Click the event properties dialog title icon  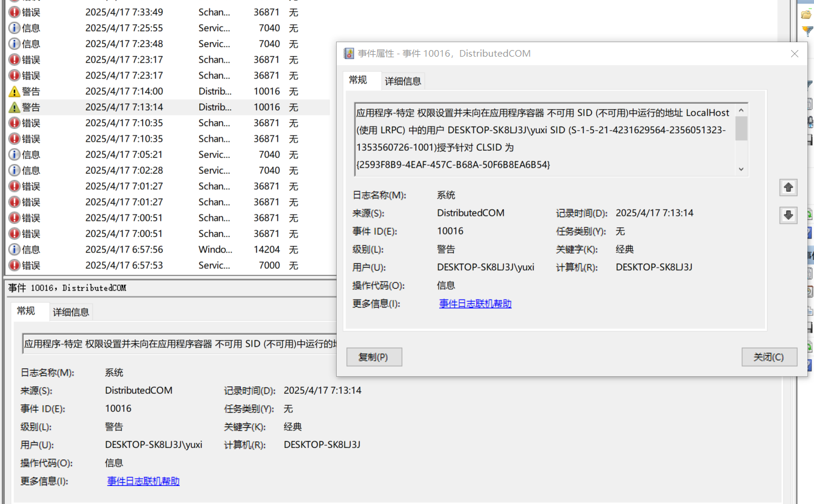[349, 54]
